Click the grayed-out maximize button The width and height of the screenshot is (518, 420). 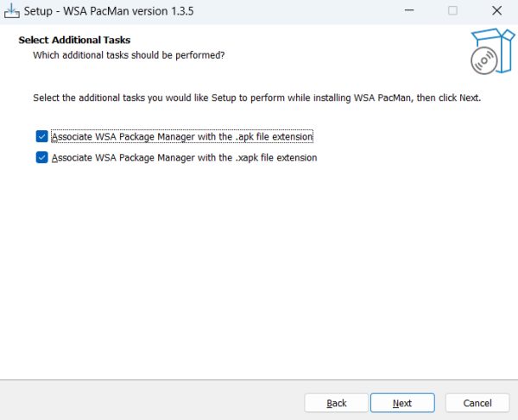click(452, 11)
